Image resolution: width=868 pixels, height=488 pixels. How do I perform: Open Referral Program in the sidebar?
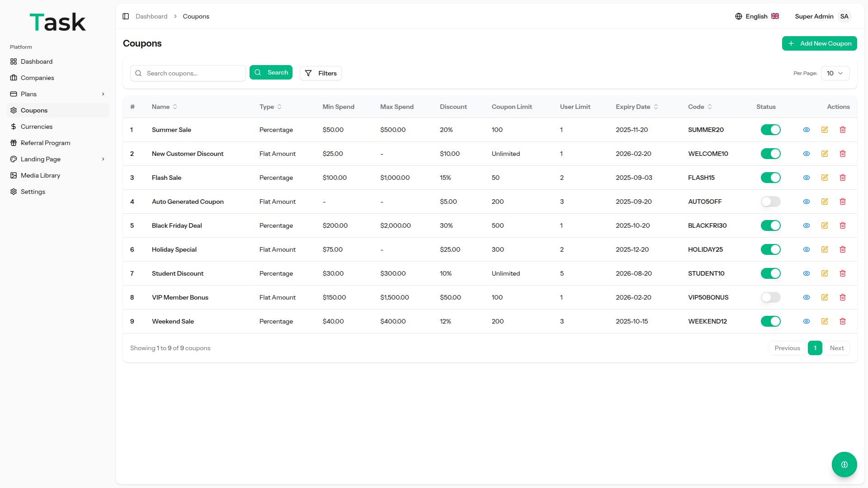(x=45, y=143)
